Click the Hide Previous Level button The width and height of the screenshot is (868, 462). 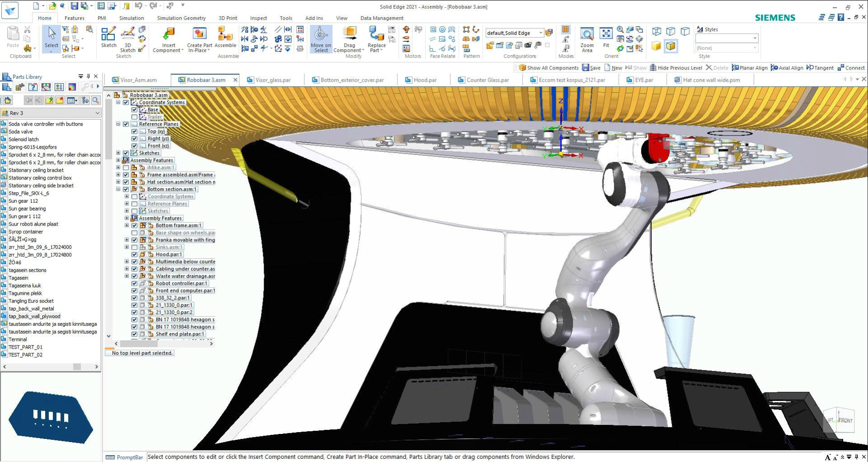pyautogui.click(x=676, y=68)
